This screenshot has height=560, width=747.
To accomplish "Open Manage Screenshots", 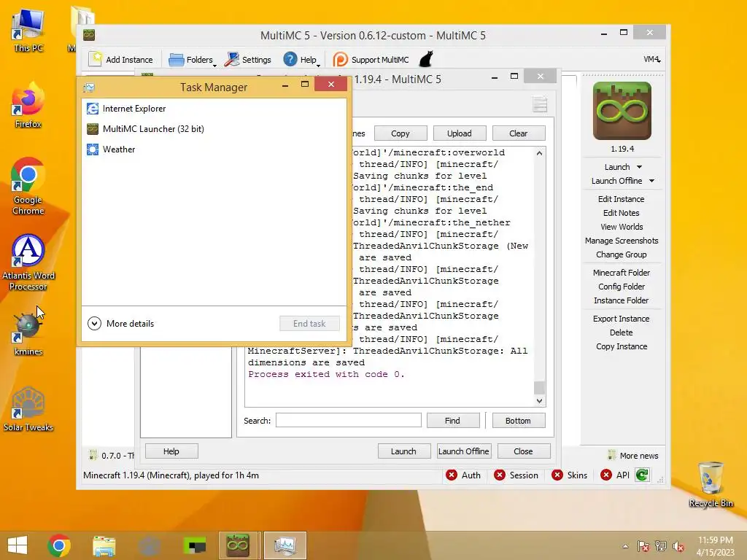I will coord(622,241).
